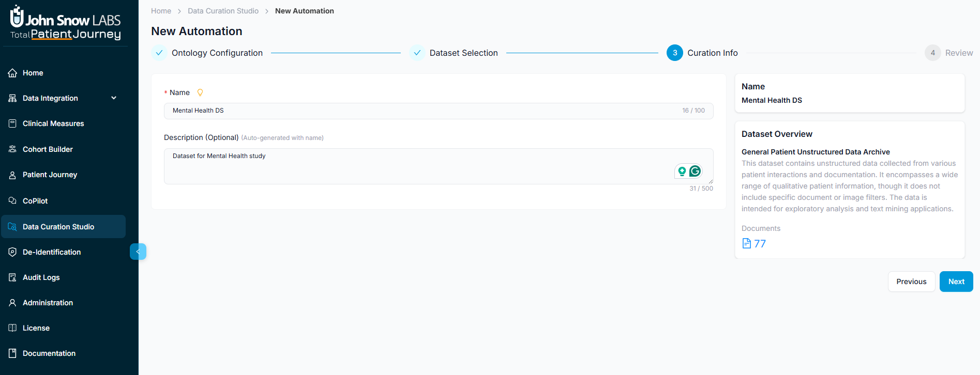Open De-Identification menu item
This screenshot has width=980, height=375.
[63, 252]
